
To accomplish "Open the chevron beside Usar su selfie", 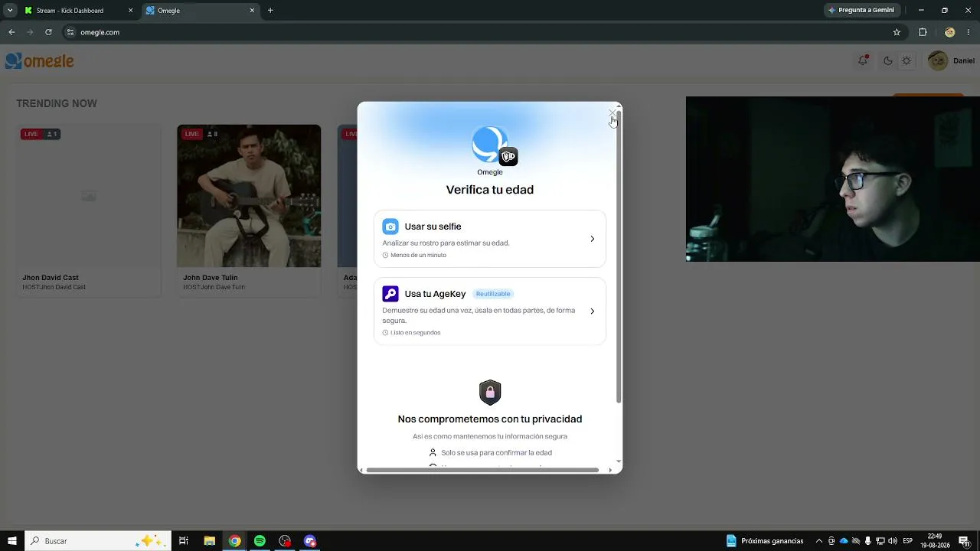I will click(x=592, y=239).
